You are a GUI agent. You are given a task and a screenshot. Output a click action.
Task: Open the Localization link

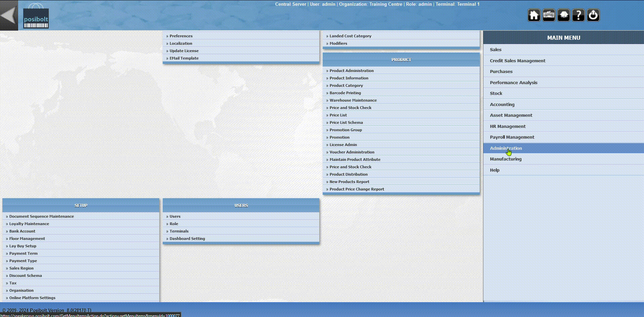point(181,43)
